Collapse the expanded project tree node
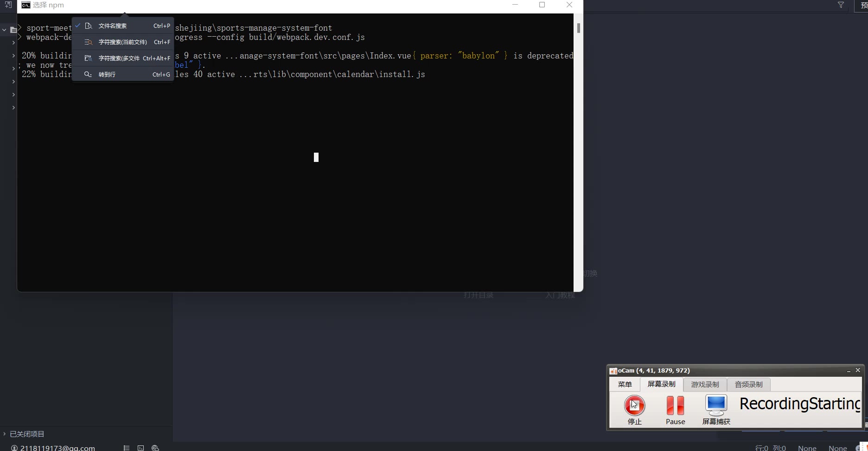Viewport: 868px width, 451px height. point(4,30)
